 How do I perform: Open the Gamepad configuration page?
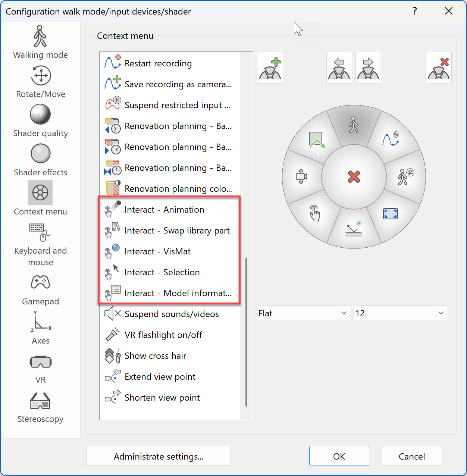click(x=40, y=289)
